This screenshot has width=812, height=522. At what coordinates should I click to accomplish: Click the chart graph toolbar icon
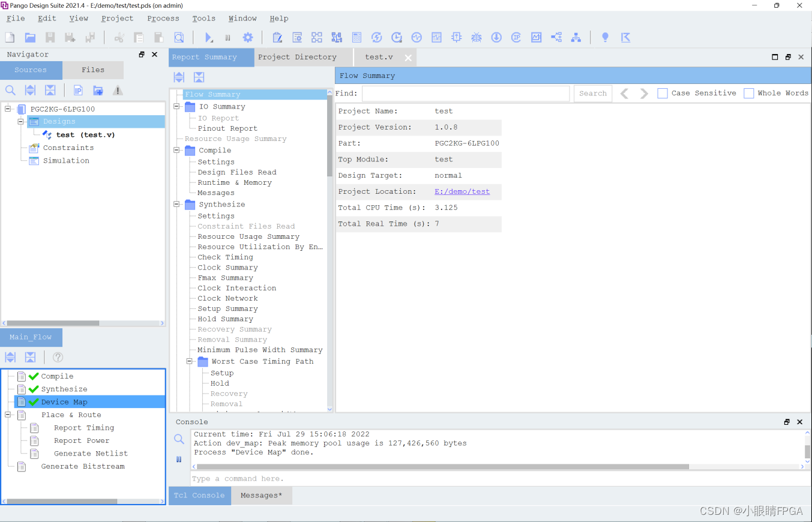537,37
